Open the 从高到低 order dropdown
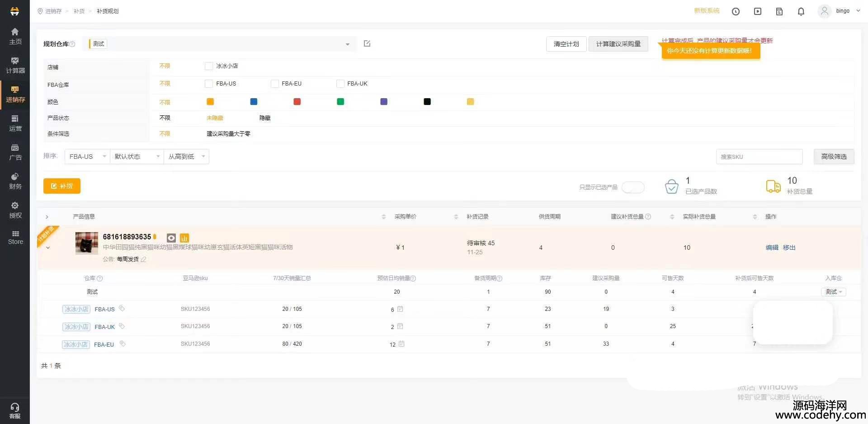The height and width of the screenshot is (424, 868). pyautogui.click(x=186, y=157)
